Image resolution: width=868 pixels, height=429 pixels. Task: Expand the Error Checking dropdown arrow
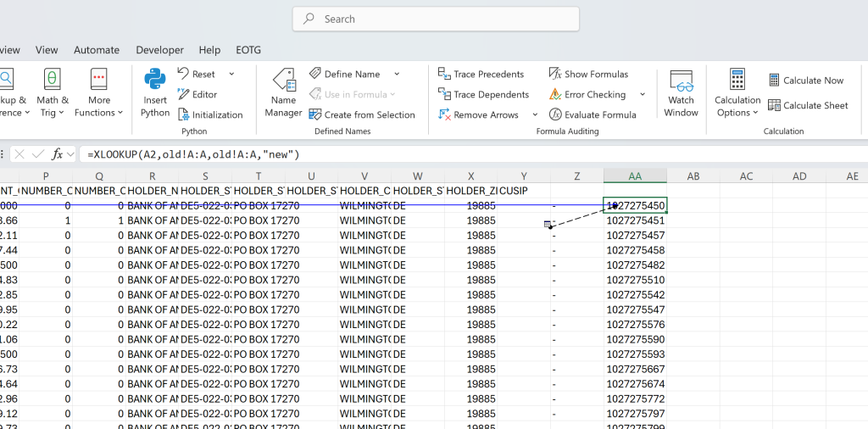coord(643,95)
